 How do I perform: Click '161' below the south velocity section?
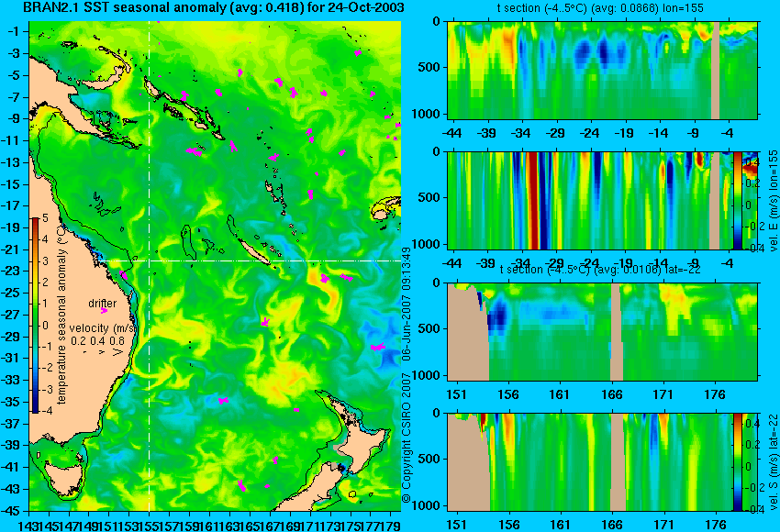point(560,525)
